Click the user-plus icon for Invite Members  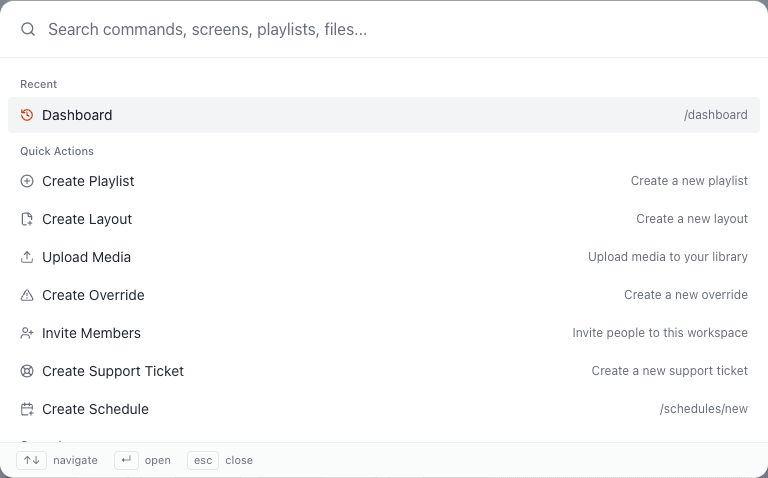[27, 333]
